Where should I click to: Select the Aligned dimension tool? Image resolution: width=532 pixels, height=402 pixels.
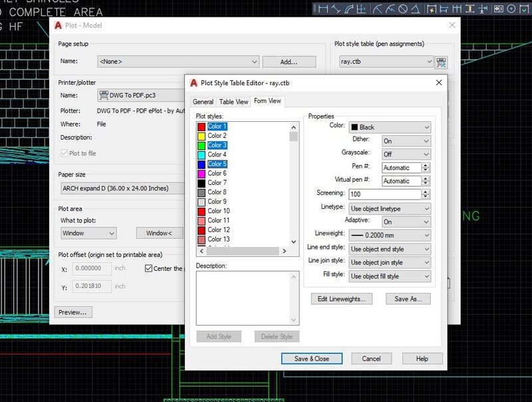pyautogui.click(x=337, y=9)
